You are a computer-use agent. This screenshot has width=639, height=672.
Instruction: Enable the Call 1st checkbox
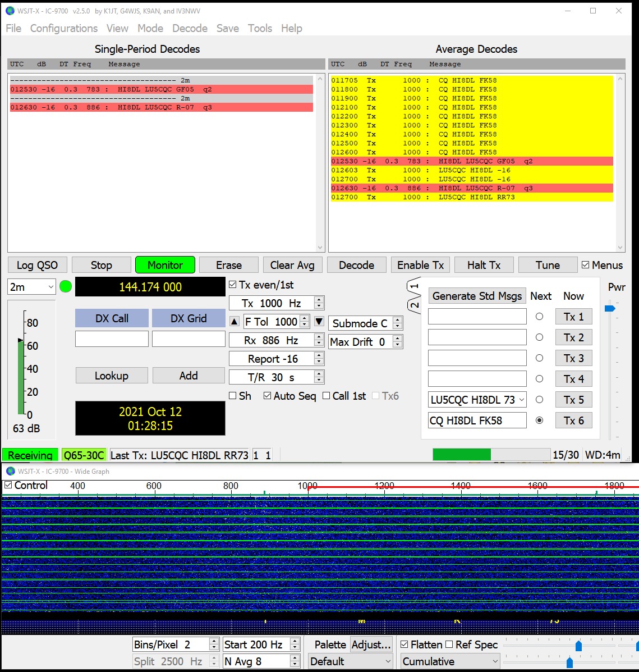pyautogui.click(x=327, y=396)
